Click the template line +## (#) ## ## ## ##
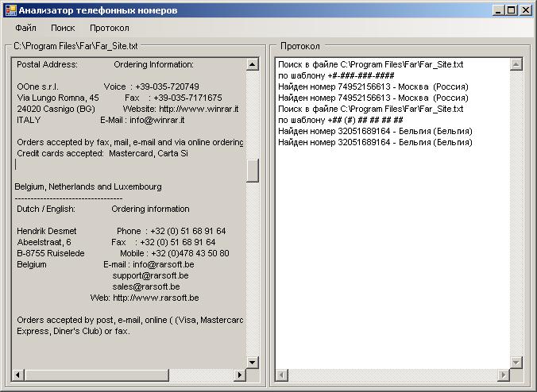 click(341, 120)
